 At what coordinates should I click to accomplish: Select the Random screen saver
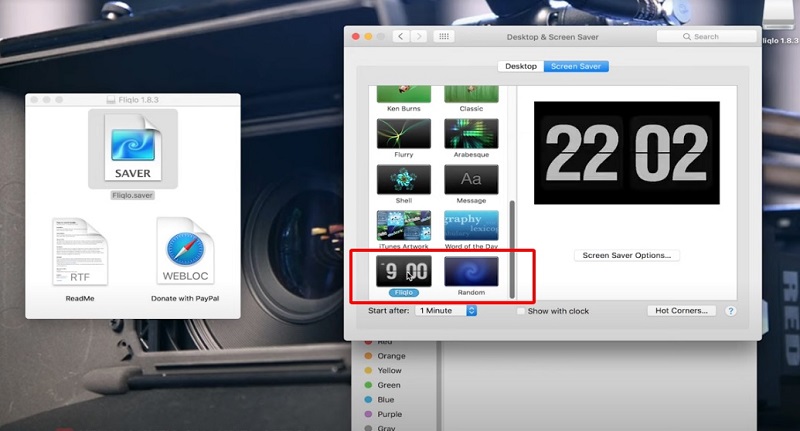[x=471, y=271]
